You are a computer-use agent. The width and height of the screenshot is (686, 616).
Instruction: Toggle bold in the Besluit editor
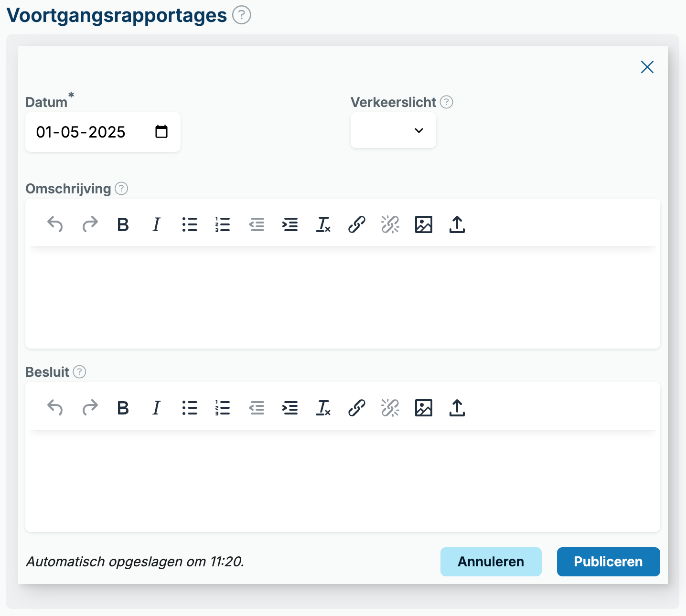coord(123,407)
